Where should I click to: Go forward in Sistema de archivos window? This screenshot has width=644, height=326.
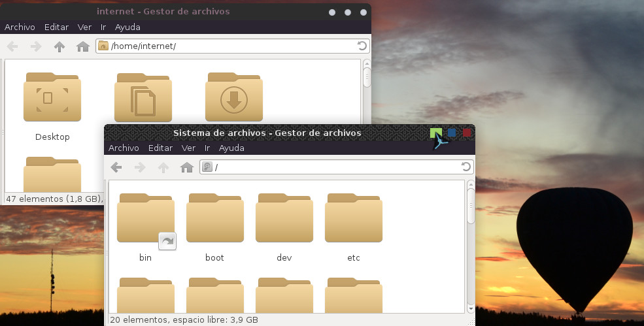[140, 167]
